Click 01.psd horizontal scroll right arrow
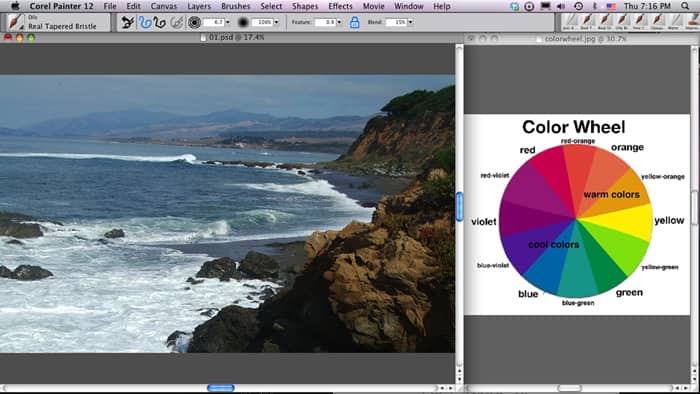Screen dimensions: 700x394 450,388
